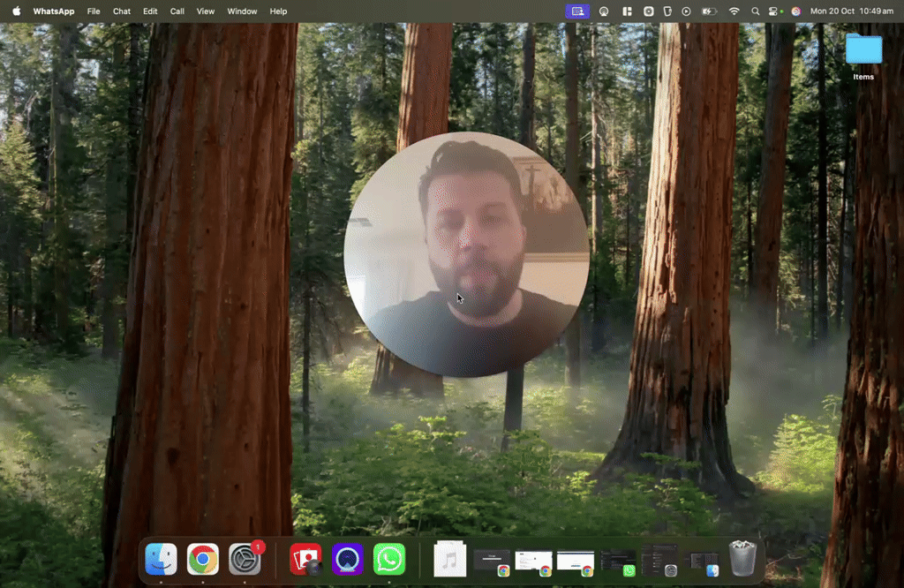904x588 pixels.
Task: Restore the minimized WhatsApp window in Dock
Action: pos(617,562)
